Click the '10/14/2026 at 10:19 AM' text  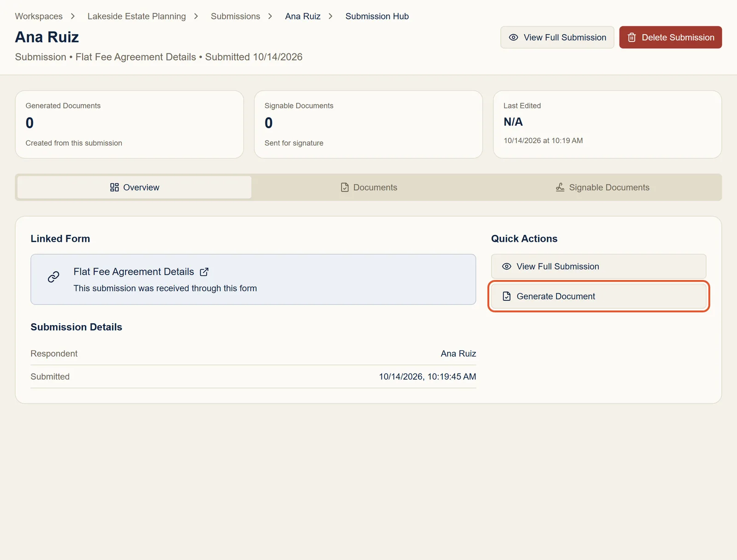click(543, 140)
